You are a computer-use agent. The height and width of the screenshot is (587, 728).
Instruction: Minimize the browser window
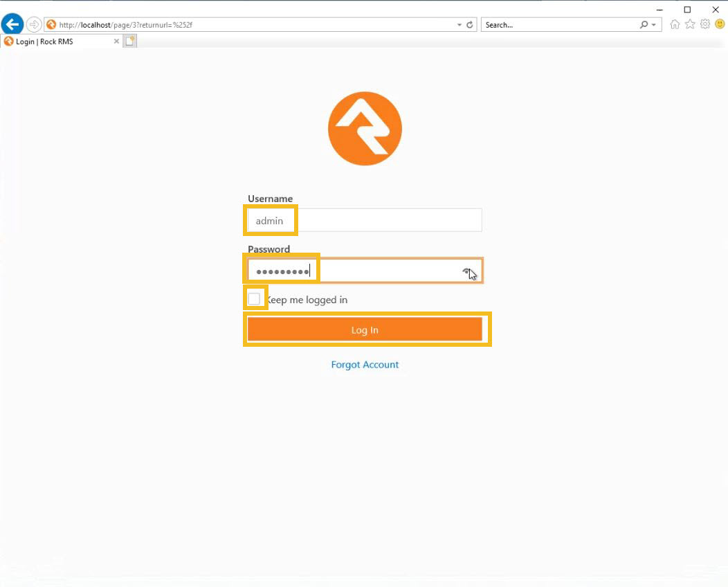[x=659, y=9]
